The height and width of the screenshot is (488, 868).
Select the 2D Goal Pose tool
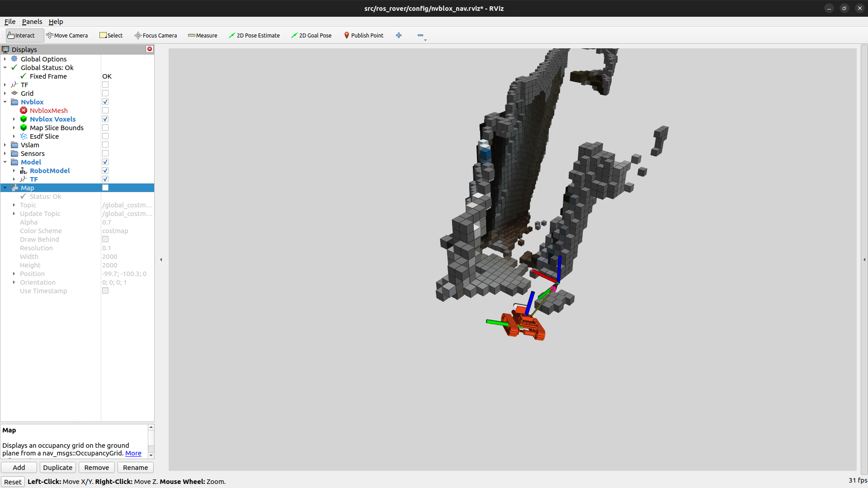pos(311,35)
